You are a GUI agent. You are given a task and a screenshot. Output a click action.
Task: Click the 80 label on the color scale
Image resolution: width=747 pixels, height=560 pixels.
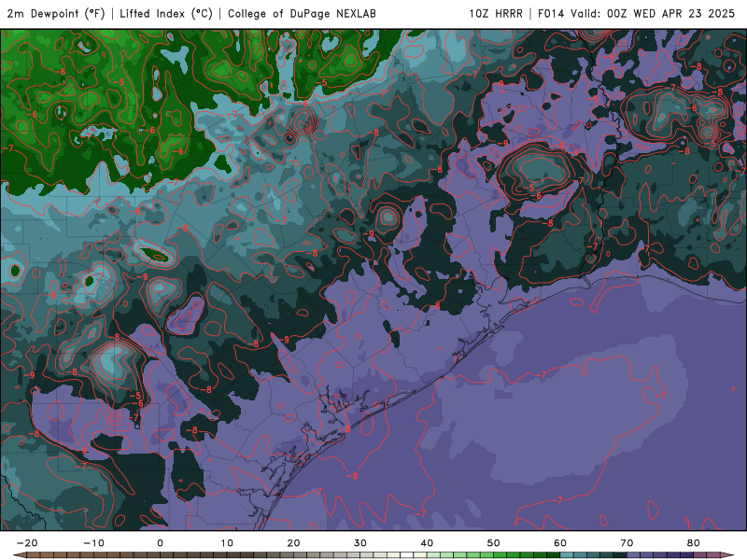pyautogui.click(x=694, y=543)
